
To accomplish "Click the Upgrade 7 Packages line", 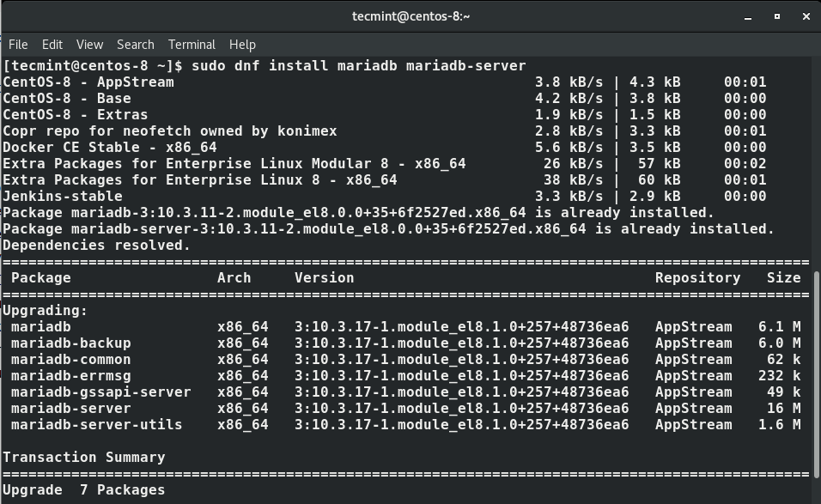I will point(84,490).
